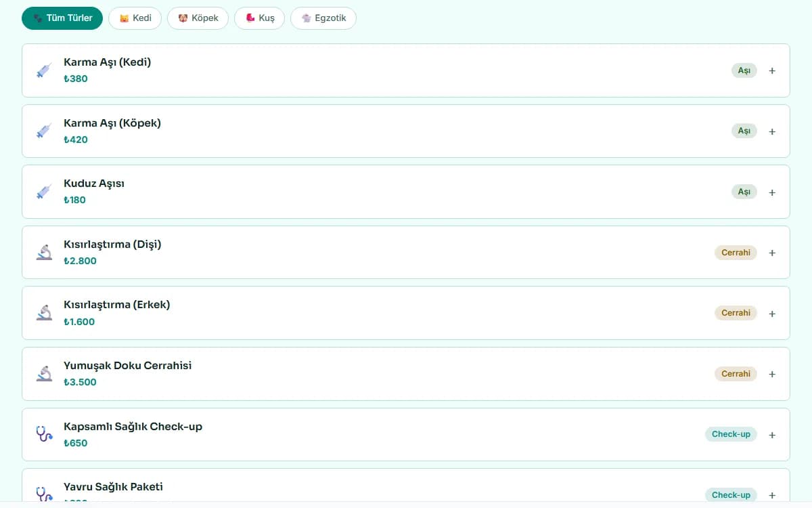The image size is (812, 508).
Task: Click the syringe icon beside Karma Aşı (Köpek)
Action: click(x=44, y=131)
